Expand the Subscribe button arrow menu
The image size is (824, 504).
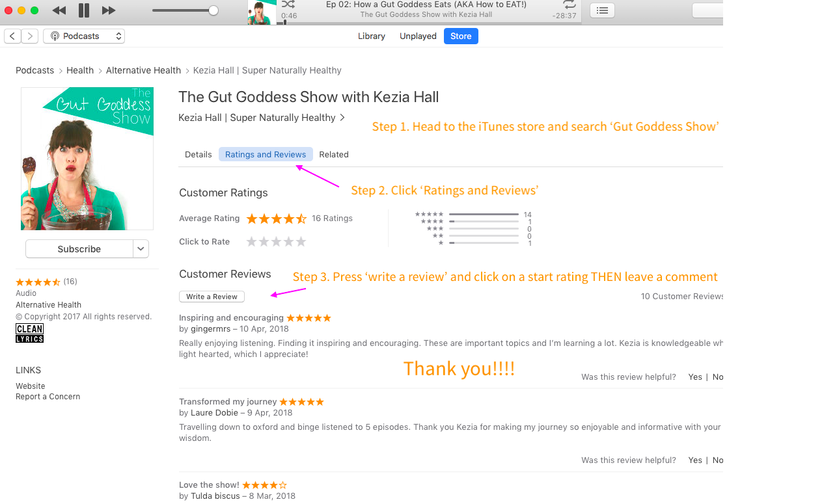141,249
